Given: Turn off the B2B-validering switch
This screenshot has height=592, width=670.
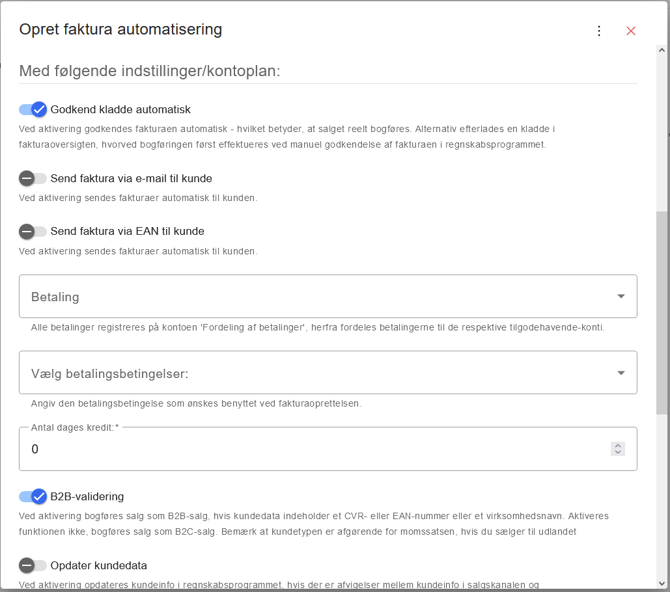Looking at the screenshot, I should pos(33,496).
